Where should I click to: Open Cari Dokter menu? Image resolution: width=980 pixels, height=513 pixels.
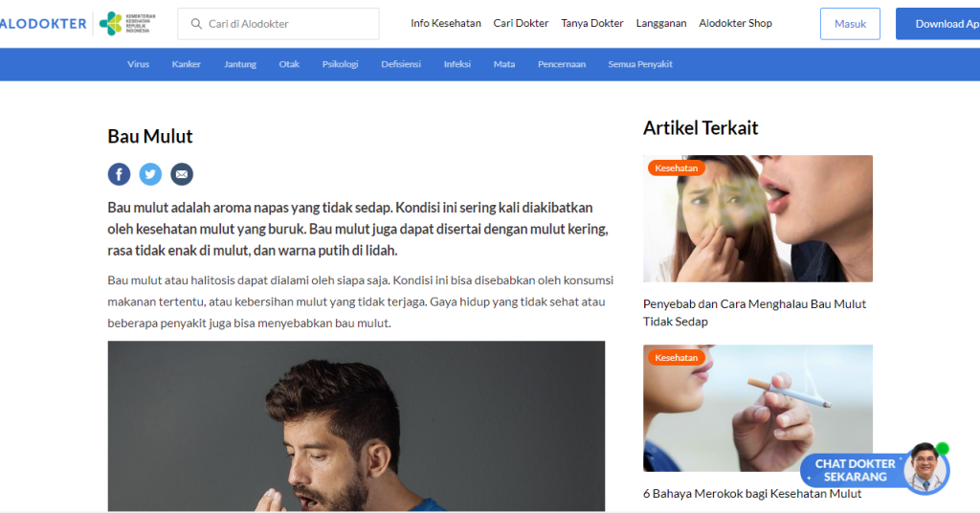[x=521, y=23]
